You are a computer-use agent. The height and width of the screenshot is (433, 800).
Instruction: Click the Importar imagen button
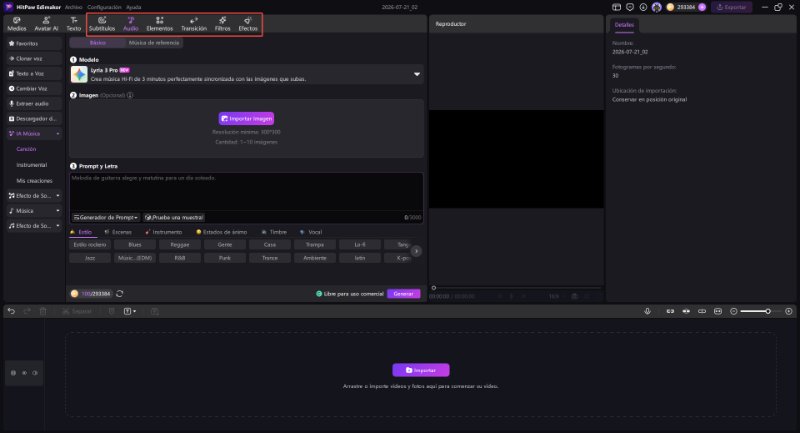pyautogui.click(x=246, y=118)
